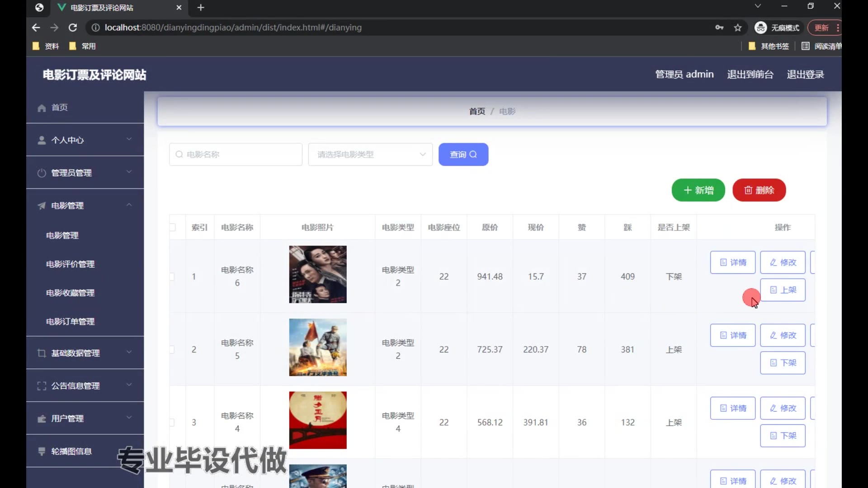Open 电影评价管理 submenu item
The width and height of the screenshot is (868, 488).
71,264
